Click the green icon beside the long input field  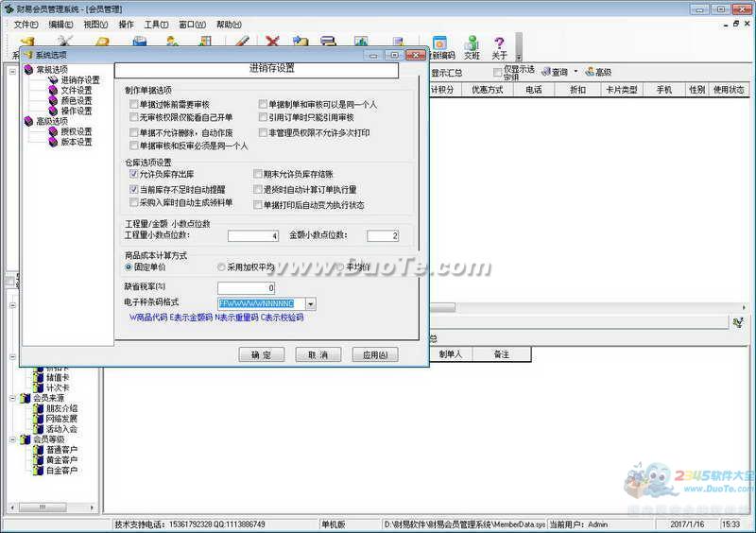pyautogui.click(x=738, y=322)
